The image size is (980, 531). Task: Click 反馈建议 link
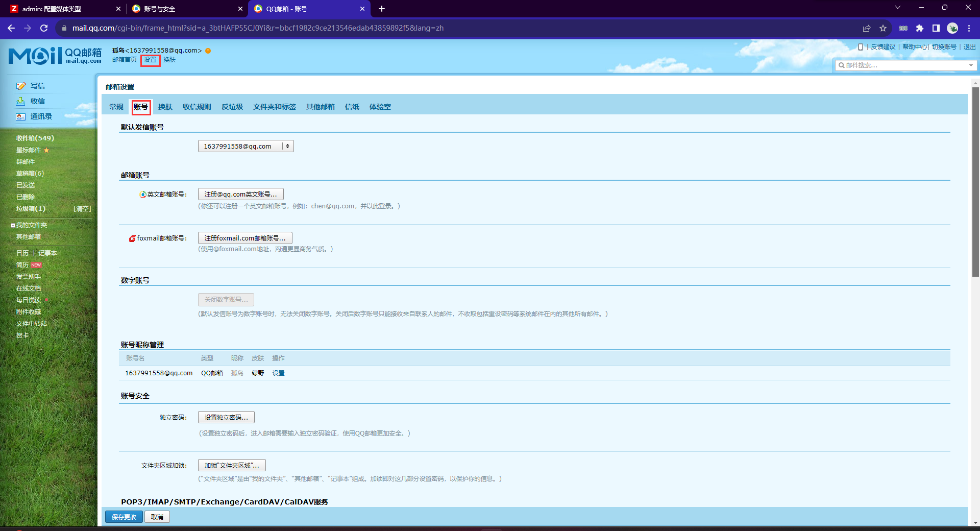coord(883,47)
